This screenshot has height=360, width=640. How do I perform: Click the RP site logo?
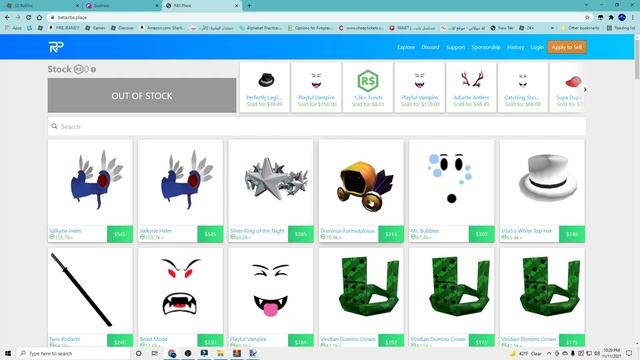pos(56,47)
